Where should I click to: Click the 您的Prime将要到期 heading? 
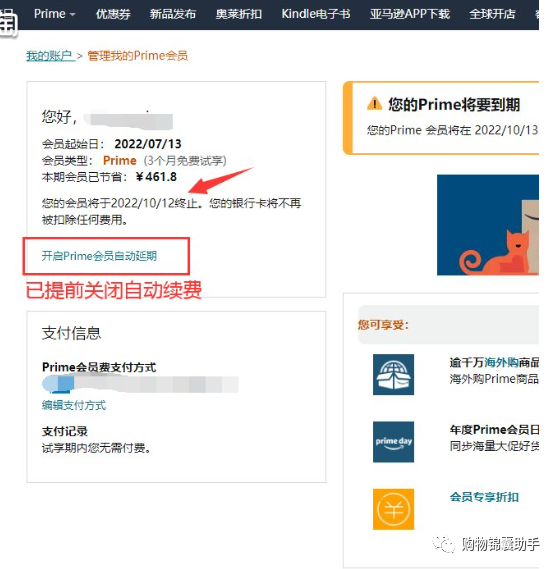click(x=454, y=104)
